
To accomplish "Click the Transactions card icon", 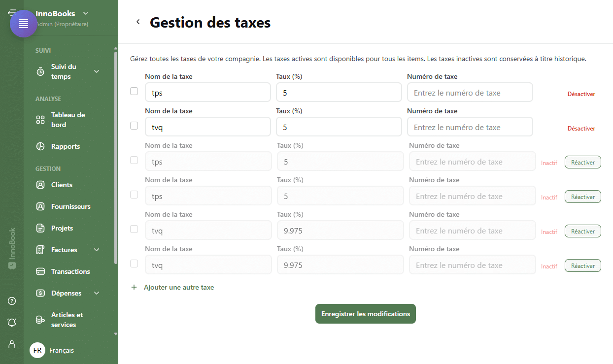I will pyautogui.click(x=40, y=271).
